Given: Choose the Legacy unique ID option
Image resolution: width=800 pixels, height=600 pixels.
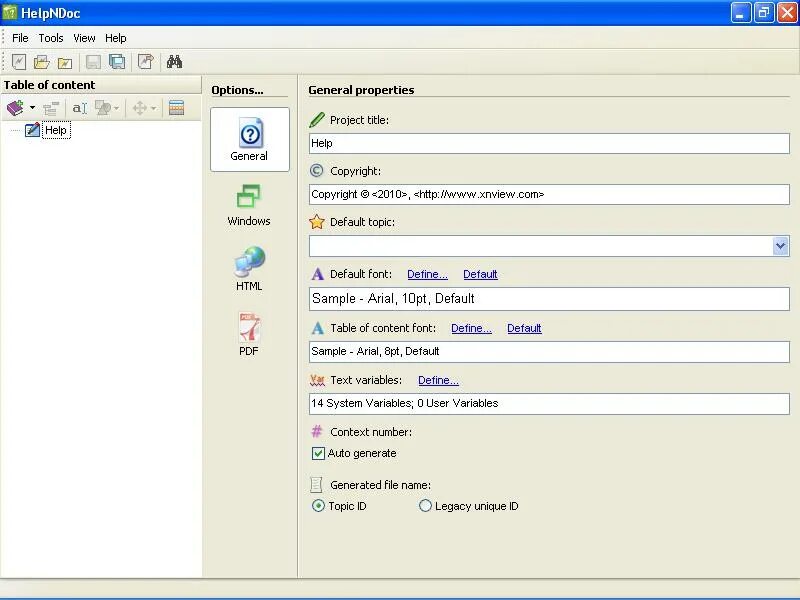Looking at the screenshot, I should click(425, 506).
